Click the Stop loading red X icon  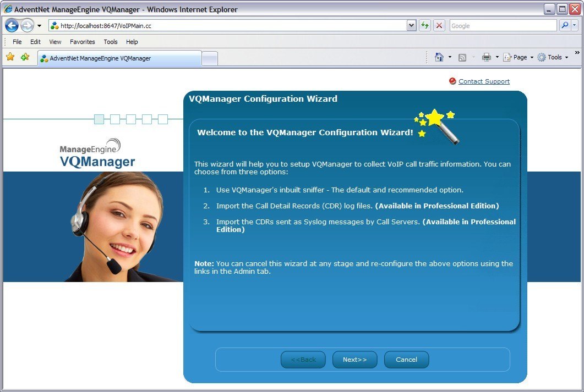pyautogui.click(x=439, y=26)
